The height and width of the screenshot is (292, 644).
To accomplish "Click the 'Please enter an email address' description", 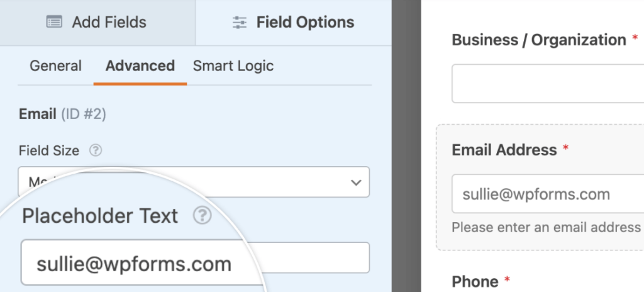I will (x=547, y=227).
